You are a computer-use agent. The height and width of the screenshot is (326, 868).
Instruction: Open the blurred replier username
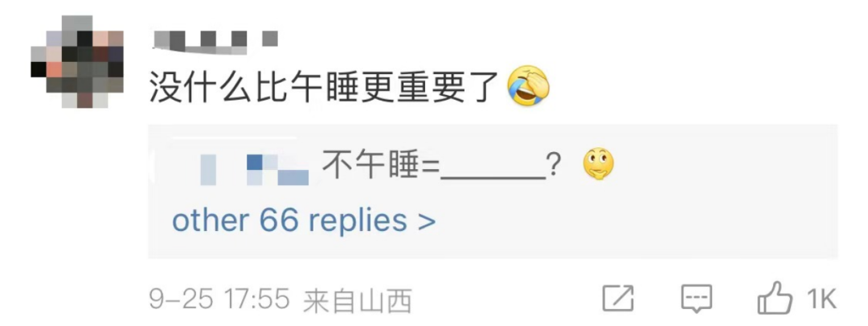click(x=254, y=170)
